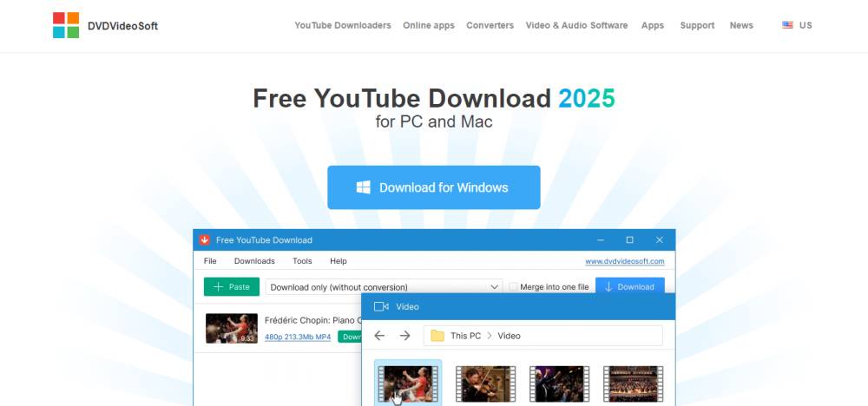Click the forward arrow in Video browser

(x=404, y=335)
